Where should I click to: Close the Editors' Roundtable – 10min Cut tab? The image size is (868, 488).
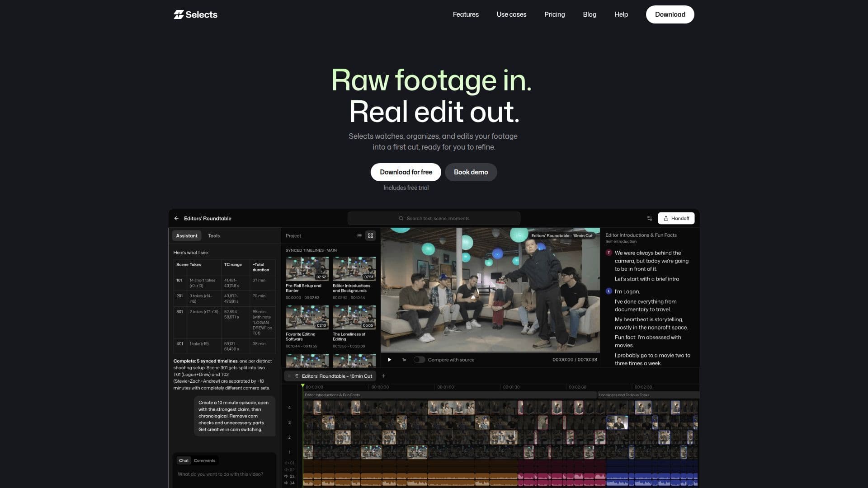pyautogui.click(x=289, y=376)
